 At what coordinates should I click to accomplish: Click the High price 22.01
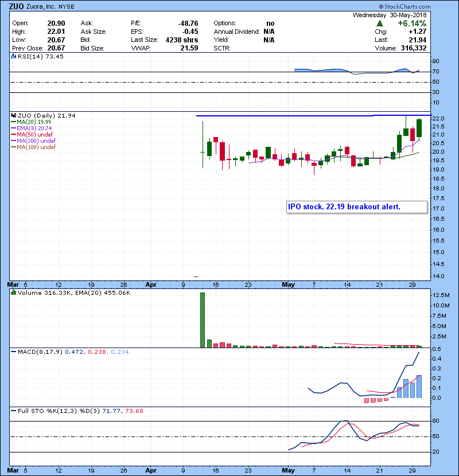56,32
